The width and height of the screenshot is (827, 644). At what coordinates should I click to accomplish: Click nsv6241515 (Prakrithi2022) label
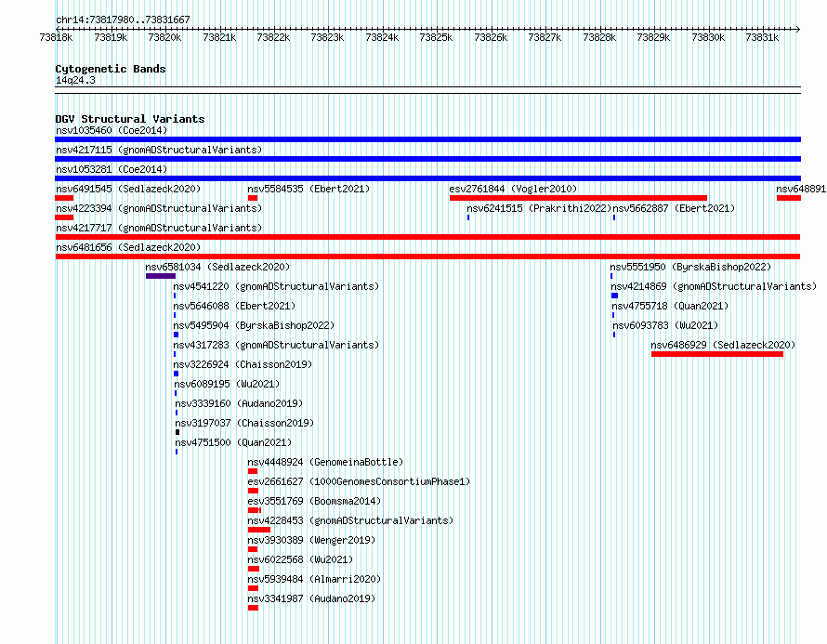(x=539, y=208)
